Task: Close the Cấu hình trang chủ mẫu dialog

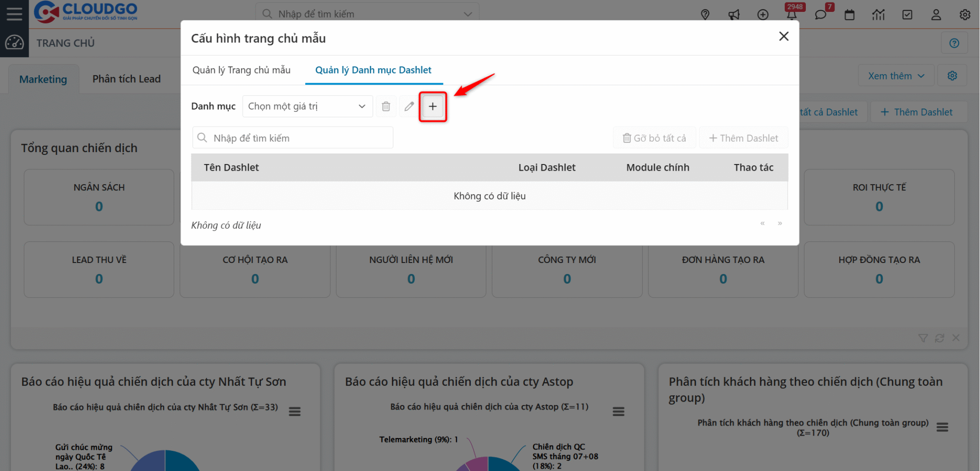Action: point(783,36)
